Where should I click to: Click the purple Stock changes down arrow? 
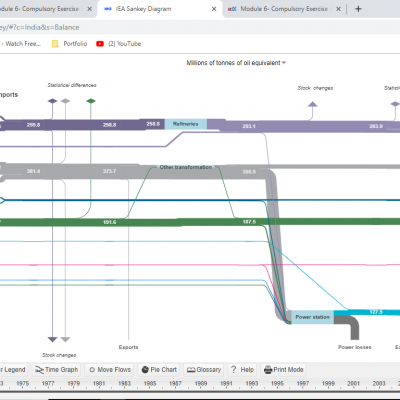pos(52,339)
